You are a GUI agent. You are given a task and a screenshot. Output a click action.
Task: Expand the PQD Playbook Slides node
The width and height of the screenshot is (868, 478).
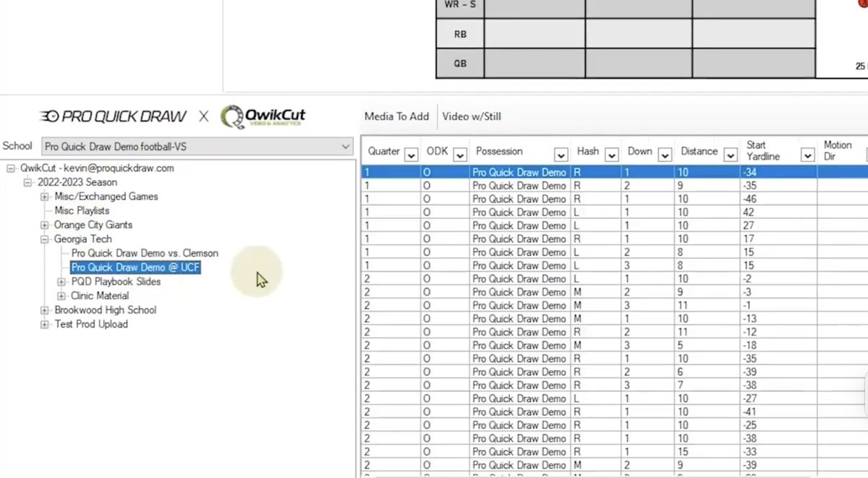click(61, 282)
